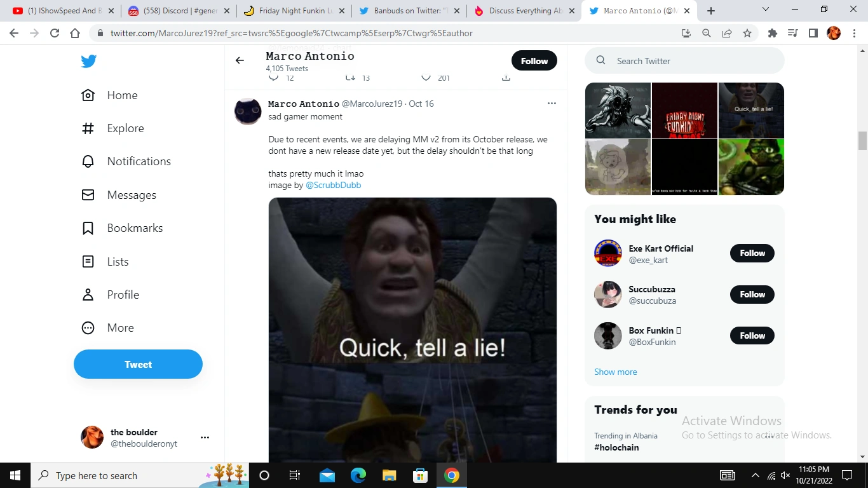Go back with the profile back arrow
Screen dimensions: 868x488
(240, 60)
